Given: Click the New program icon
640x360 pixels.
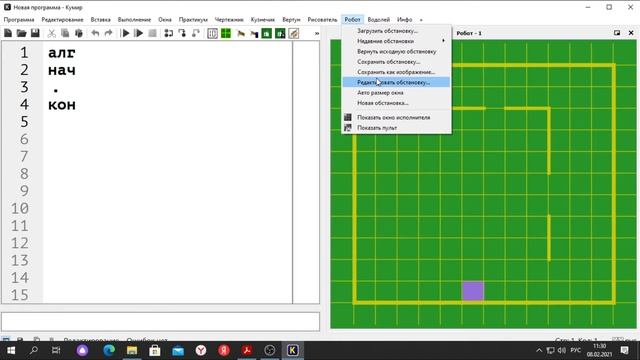Looking at the screenshot, I should (x=8, y=33).
